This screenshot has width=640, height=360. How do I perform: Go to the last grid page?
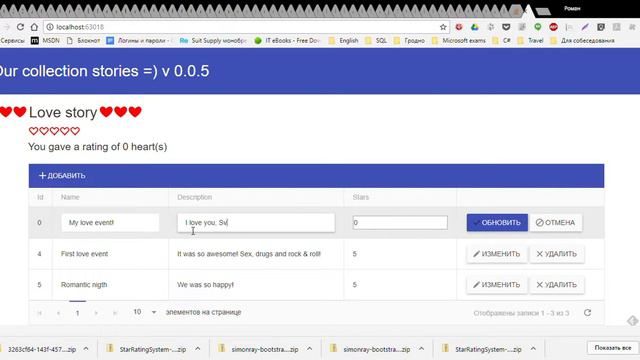(x=115, y=313)
